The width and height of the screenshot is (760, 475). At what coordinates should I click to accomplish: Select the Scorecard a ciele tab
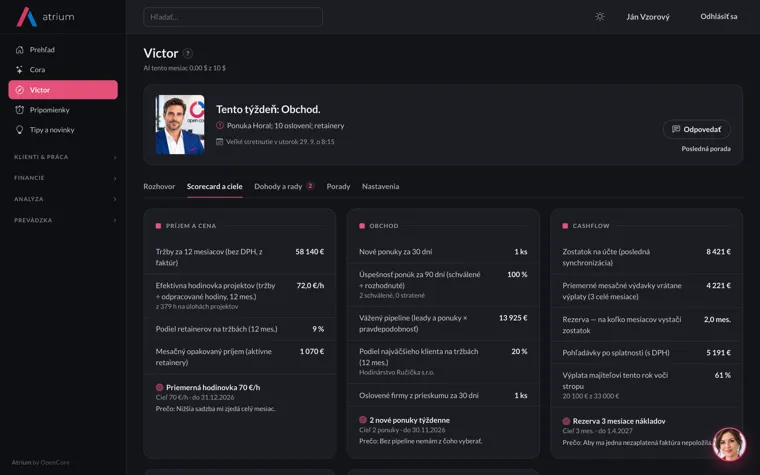pos(215,187)
